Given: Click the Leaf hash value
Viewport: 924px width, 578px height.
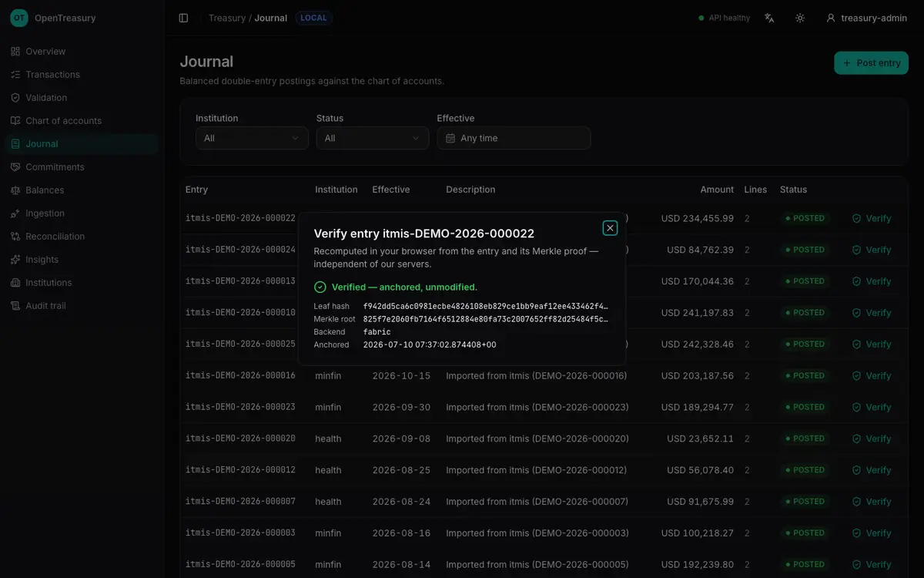Looking at the screenshot, I should pyautogui.click(x=485, y=306).
